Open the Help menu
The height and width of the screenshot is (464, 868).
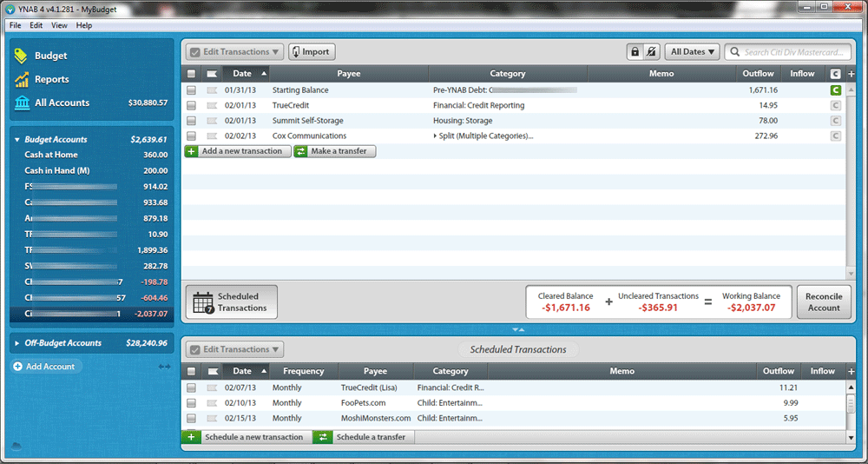(x=84, y=25)
